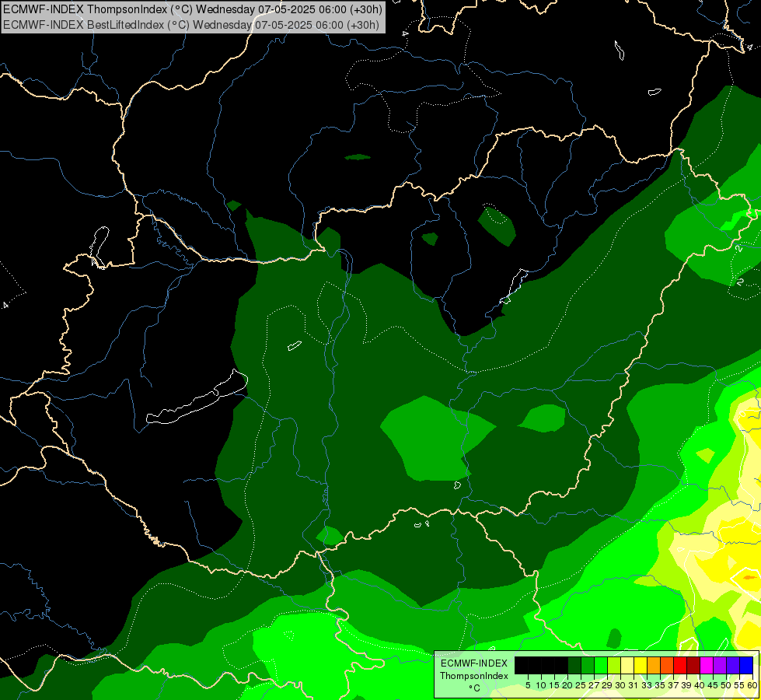Pick the blue 55–60 legend swatch
This screenshot has width=761, height=700.
[746, 665]
